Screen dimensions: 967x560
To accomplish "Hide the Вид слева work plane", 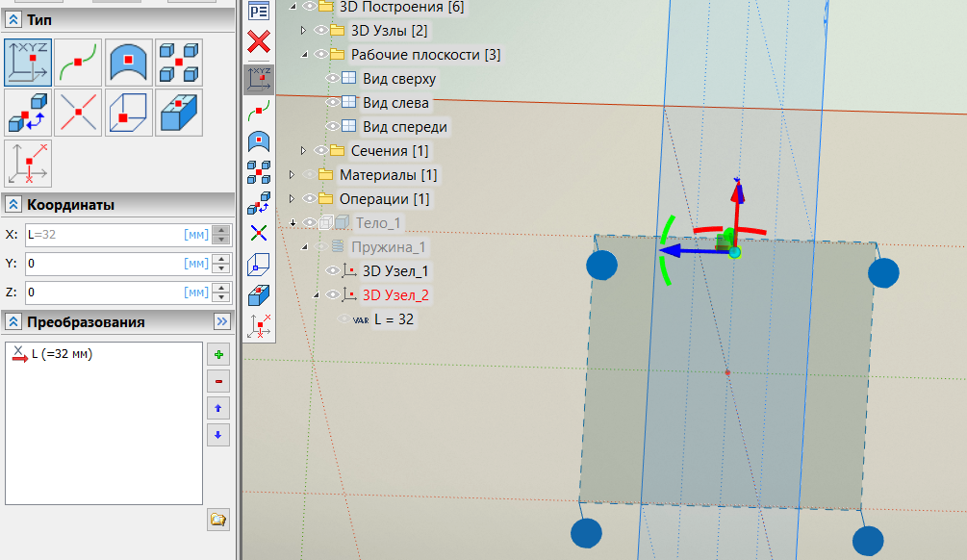I will tap(332, 102).
